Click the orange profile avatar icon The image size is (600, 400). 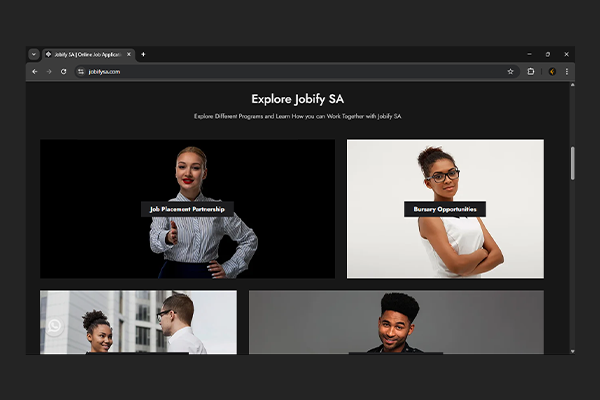pyautogui.click(x=552, y=72)
